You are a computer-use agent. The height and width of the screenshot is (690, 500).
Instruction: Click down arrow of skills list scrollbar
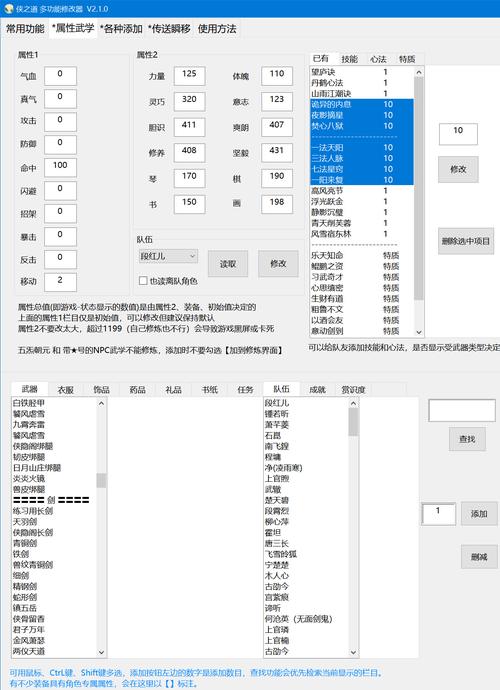pos(419,332)
